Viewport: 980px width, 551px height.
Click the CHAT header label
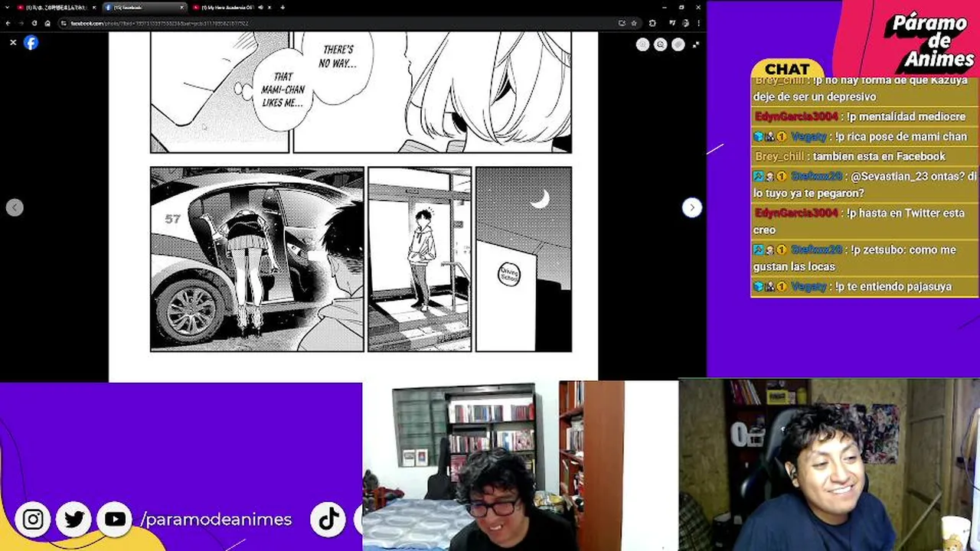point(787,69)
